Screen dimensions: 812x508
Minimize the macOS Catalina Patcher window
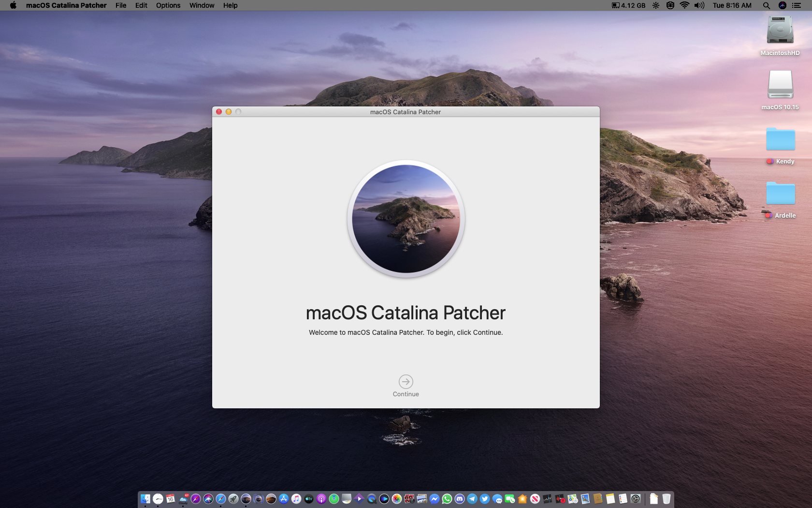pos(229,112)
